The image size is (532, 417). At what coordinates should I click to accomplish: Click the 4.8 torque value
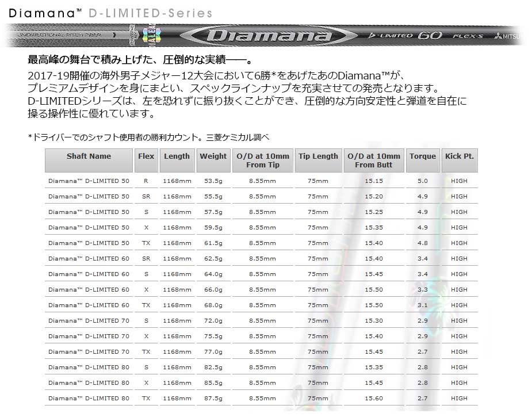423,243
